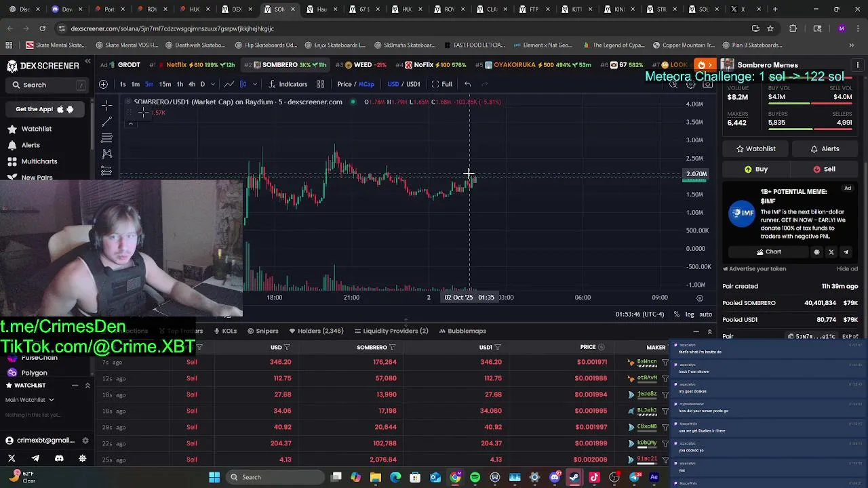The image size is (868, 488).
Task: Open the chart quick search icon
Action: click(x=673, y=85)
